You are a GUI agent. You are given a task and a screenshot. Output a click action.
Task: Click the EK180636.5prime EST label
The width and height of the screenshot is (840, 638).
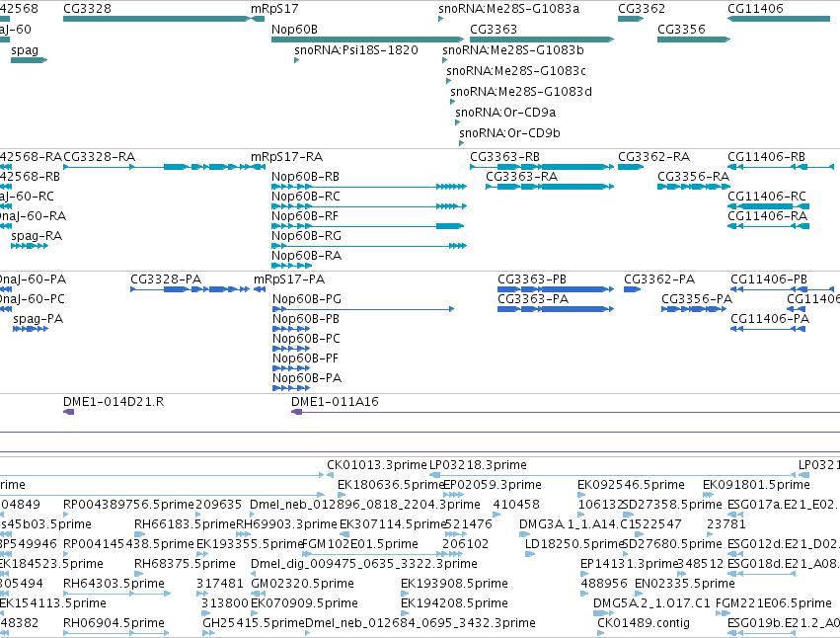[x=391, y=485]
